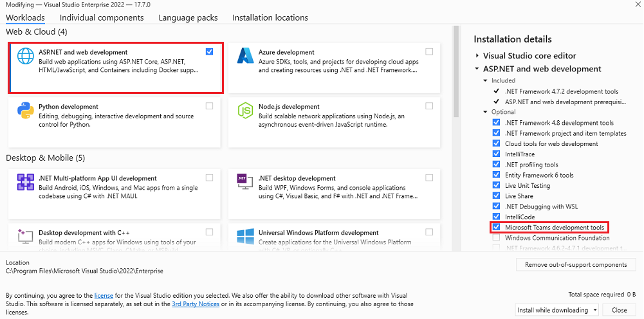644x319 pixels.
Task: Click the workloads list vertical scrollbar
Action: click(x=455, y=72)
